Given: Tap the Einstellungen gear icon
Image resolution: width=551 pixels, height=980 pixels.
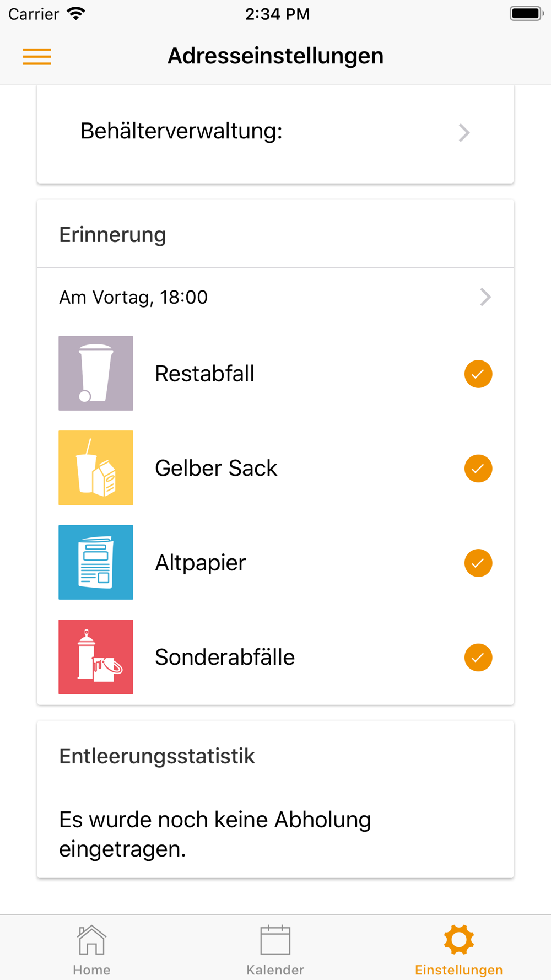Looking at the screenshot, I should coord(458,940).
